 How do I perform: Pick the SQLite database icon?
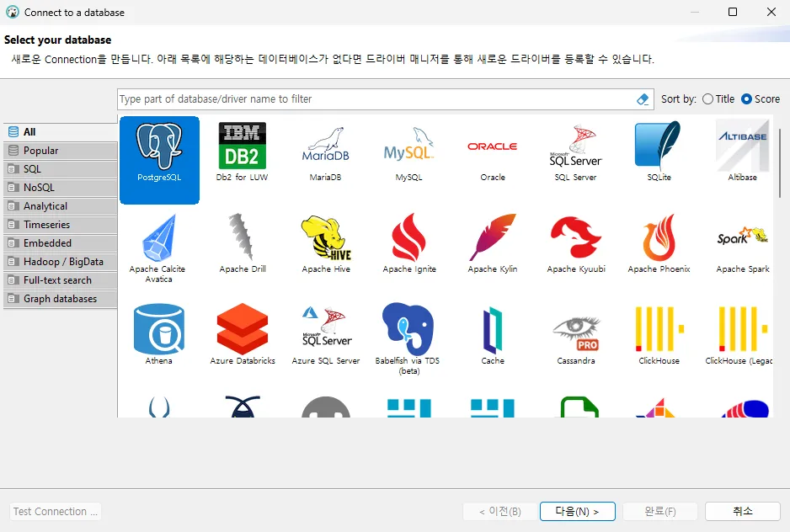[659, 152]
